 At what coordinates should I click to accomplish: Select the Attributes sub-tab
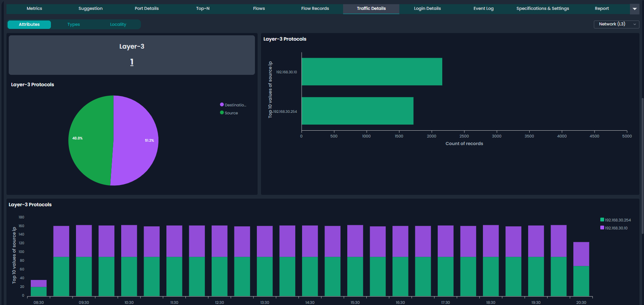[29, 24]
